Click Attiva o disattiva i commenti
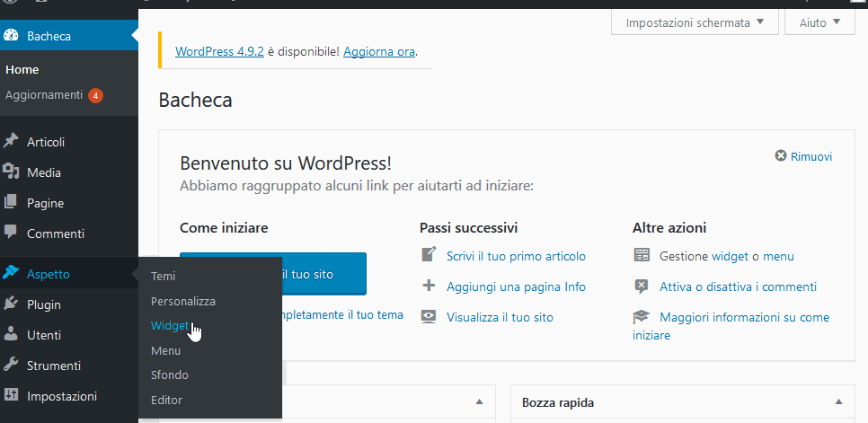 (x=738, y=286)
